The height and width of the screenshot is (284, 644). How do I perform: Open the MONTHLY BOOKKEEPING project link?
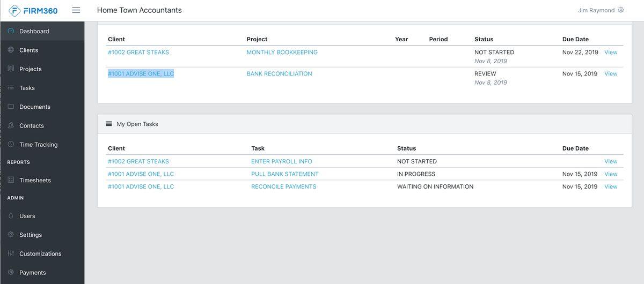tap(282, 53)
